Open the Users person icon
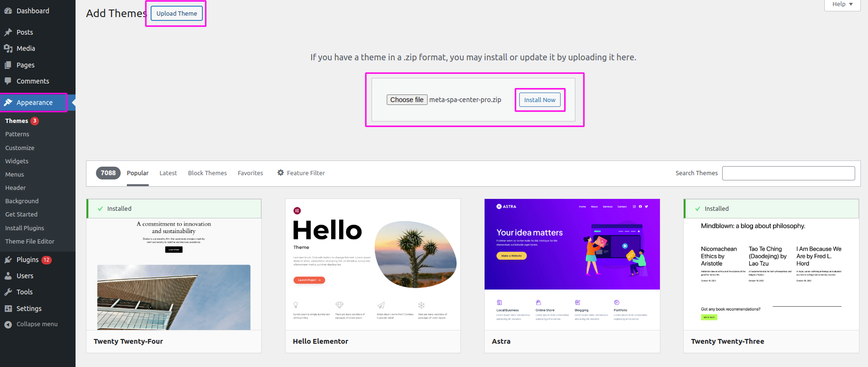Viewport: 868px width, 367px height. [8, 276]
